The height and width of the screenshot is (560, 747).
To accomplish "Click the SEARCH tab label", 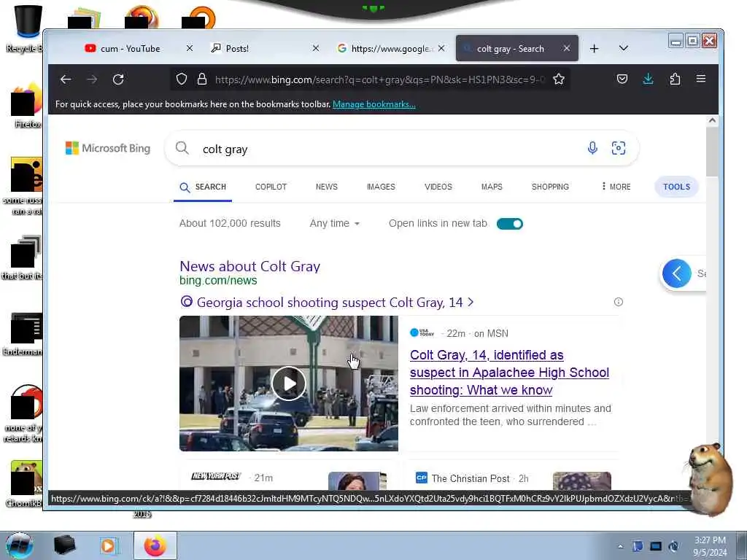I will click(x=211, y=187).
